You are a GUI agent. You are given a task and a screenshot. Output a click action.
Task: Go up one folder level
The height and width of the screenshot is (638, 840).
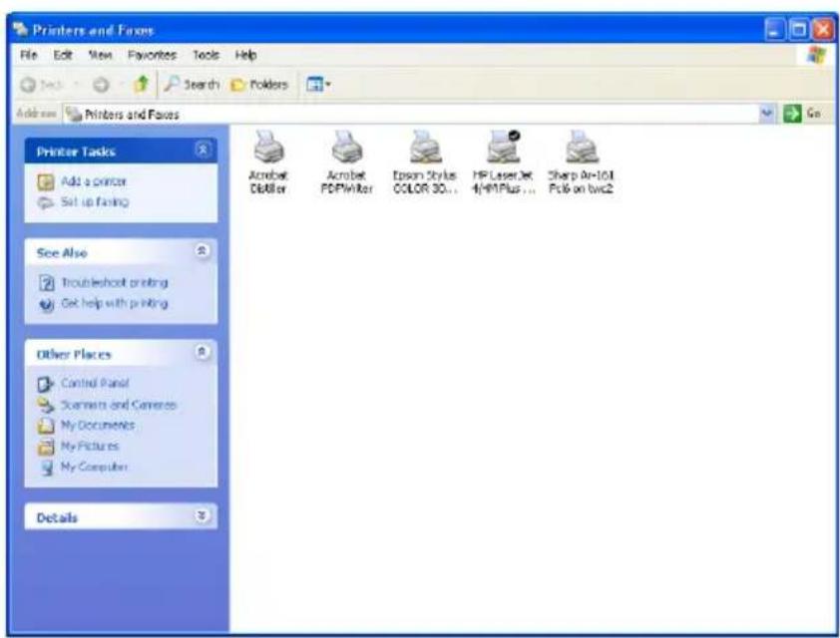click(141, 84)
